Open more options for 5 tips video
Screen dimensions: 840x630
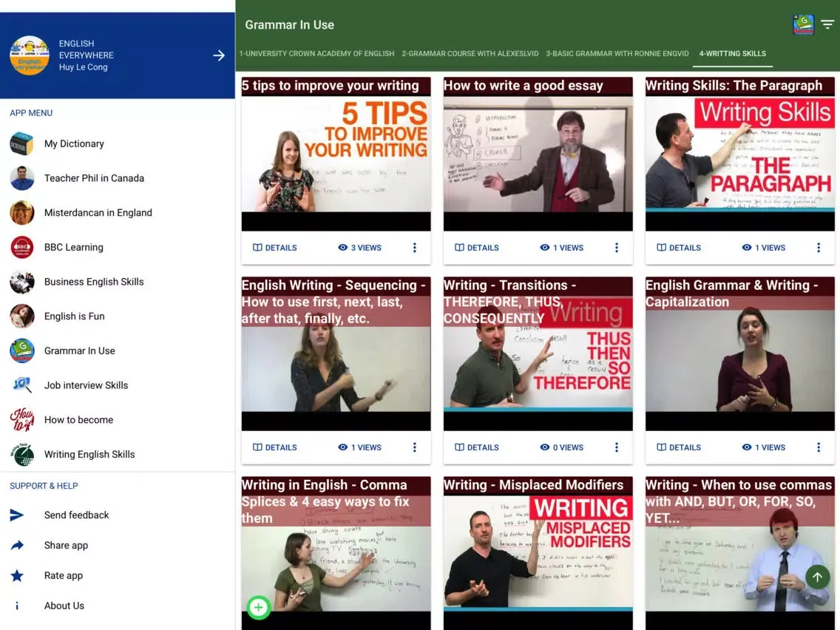click(415, 248)
